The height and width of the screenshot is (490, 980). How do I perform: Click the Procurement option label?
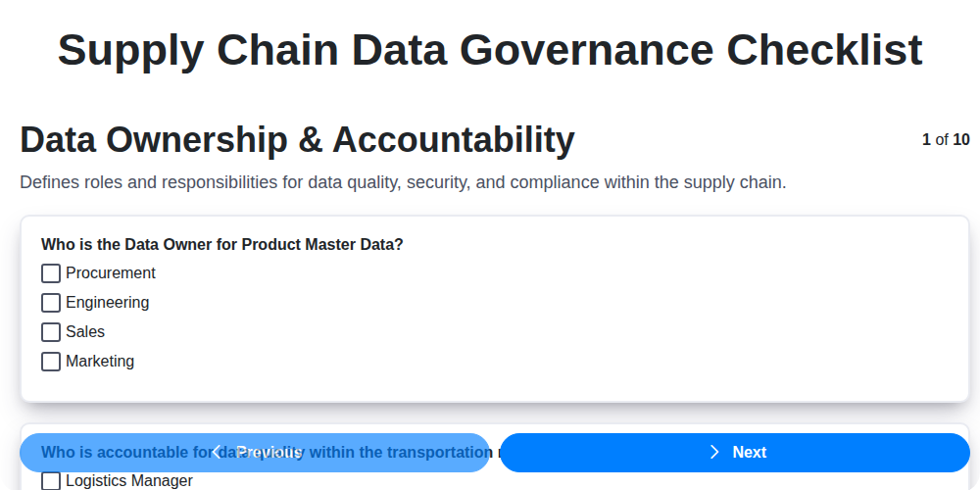tap(111, 273)
